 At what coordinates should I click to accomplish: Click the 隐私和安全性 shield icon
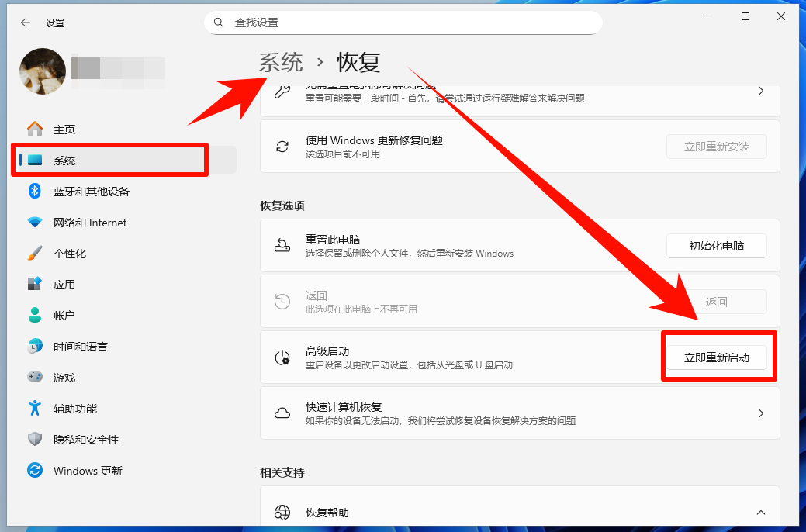[x=35, y=439]
